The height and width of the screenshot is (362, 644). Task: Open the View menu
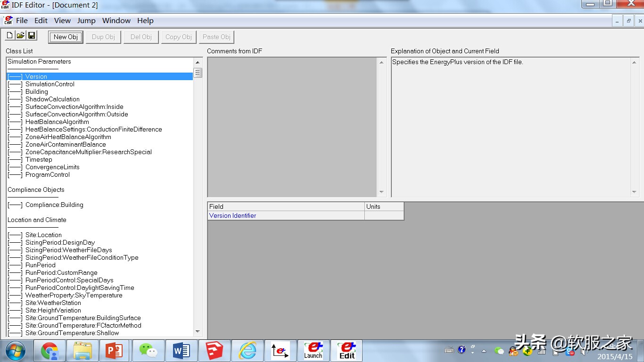(62, 21)
